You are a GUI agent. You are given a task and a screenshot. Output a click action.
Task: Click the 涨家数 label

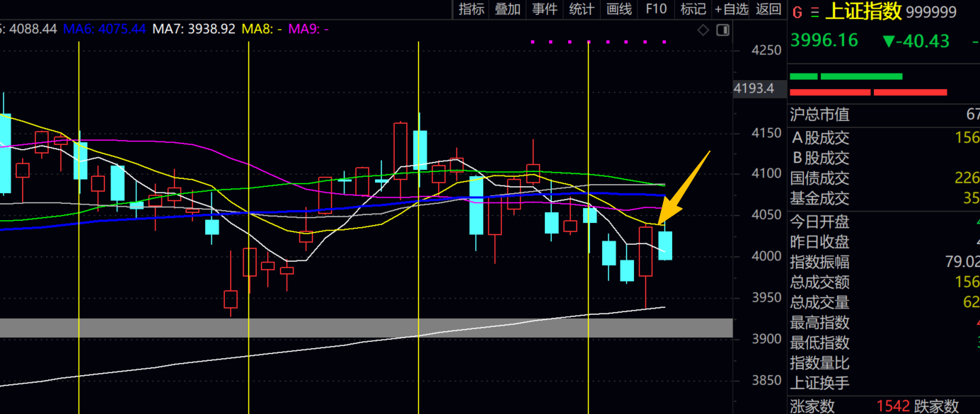[812, 406]
